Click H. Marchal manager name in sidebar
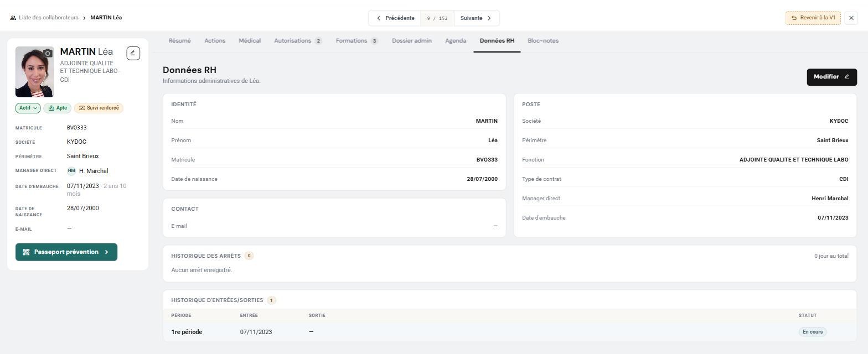868x354 pixels. click(x=94, y=171)
